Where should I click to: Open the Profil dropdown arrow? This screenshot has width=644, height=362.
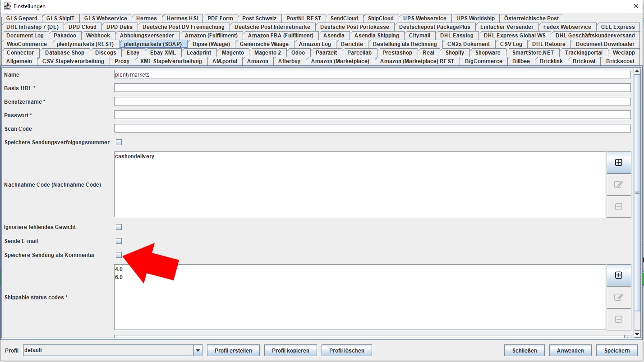click(x=198, y=350)
